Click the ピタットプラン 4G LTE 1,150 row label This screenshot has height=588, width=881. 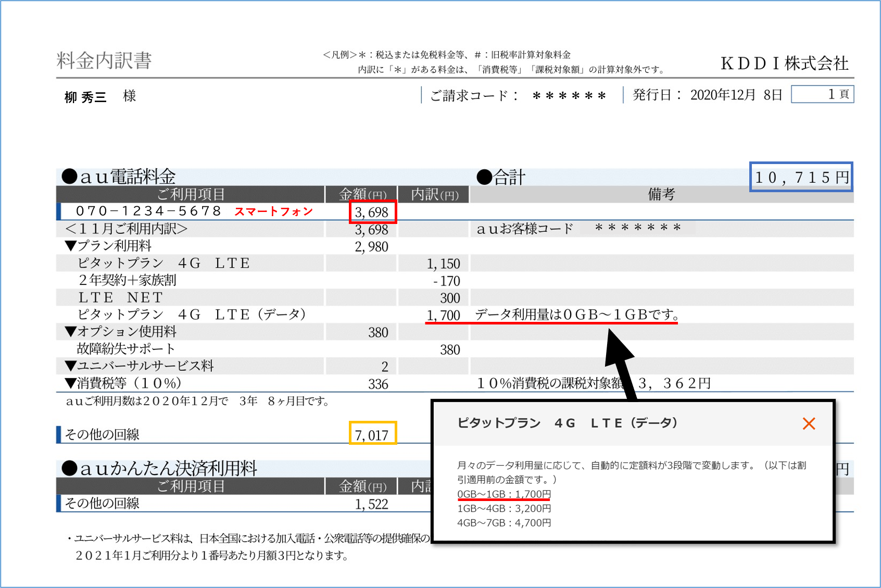[163, 263]
